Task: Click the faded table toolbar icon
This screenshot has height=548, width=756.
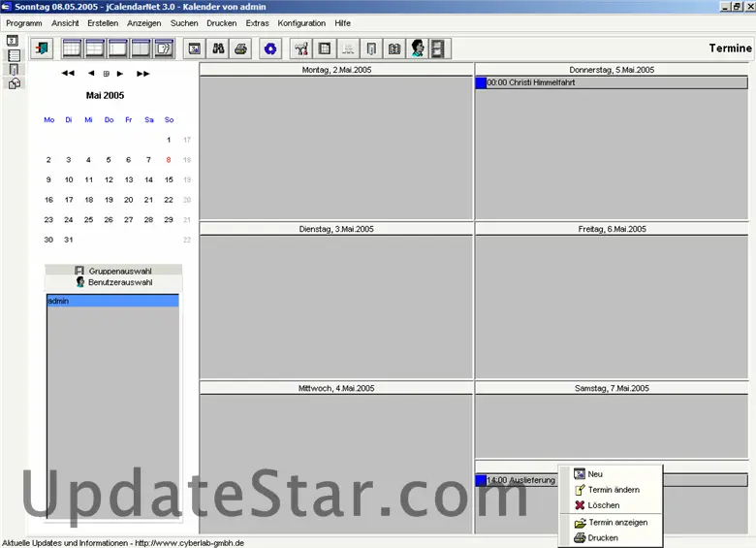Action: [348, 48]
